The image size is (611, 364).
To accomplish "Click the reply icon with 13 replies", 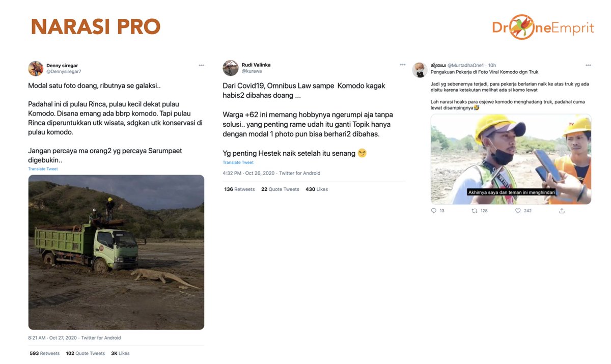I will [x=434, y=210].
